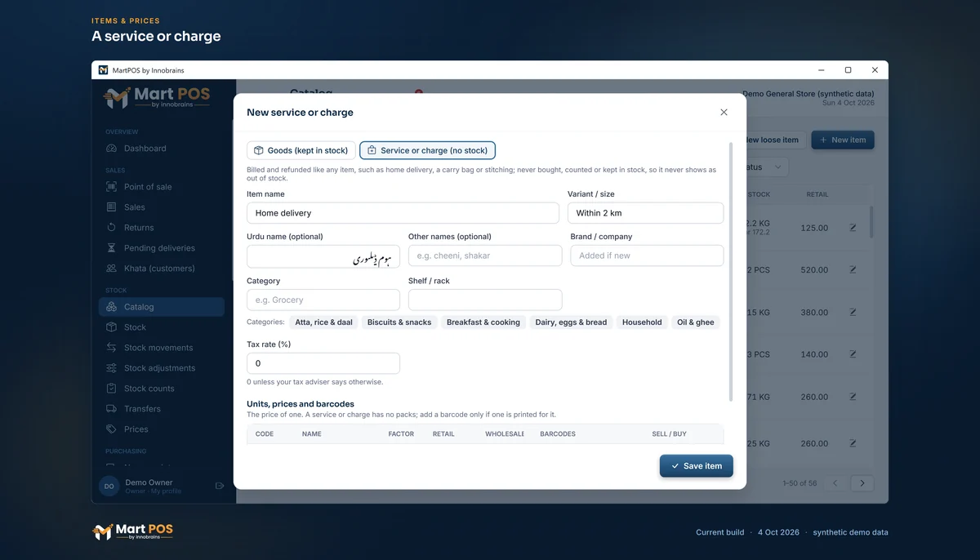Pick the Atta, rice & daal category chip
This screenshot has height=560, width=980.
[324, 322]
